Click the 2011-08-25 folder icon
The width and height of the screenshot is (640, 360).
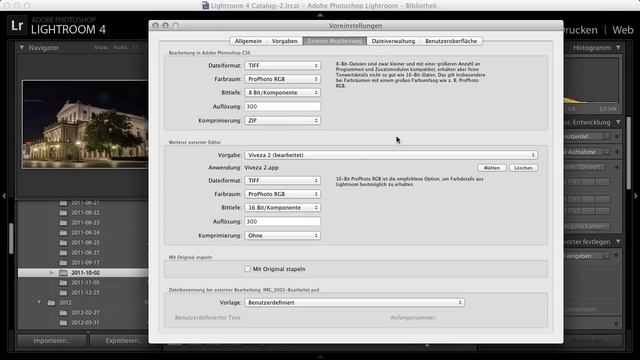(x=63, y=242)
